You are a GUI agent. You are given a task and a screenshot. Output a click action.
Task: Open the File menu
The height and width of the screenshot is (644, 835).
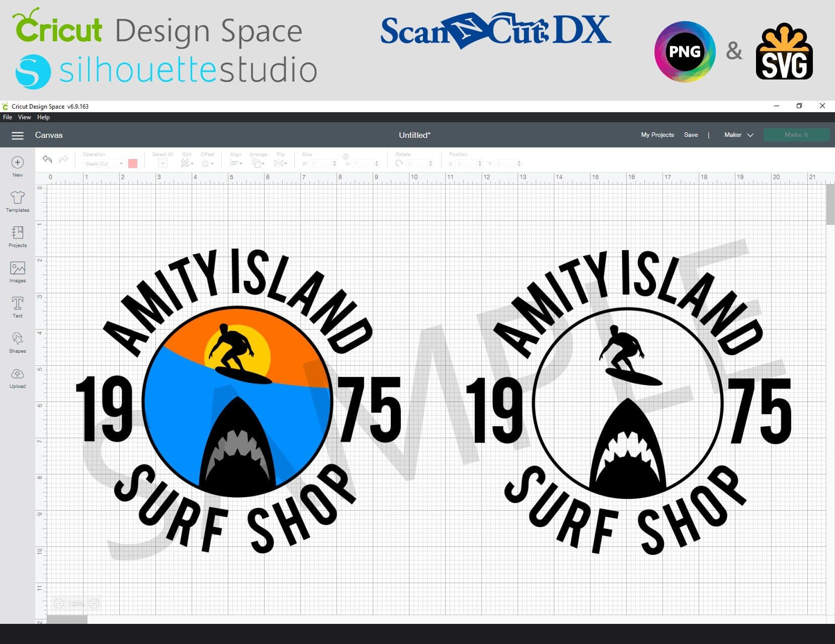tap(8, 117)
